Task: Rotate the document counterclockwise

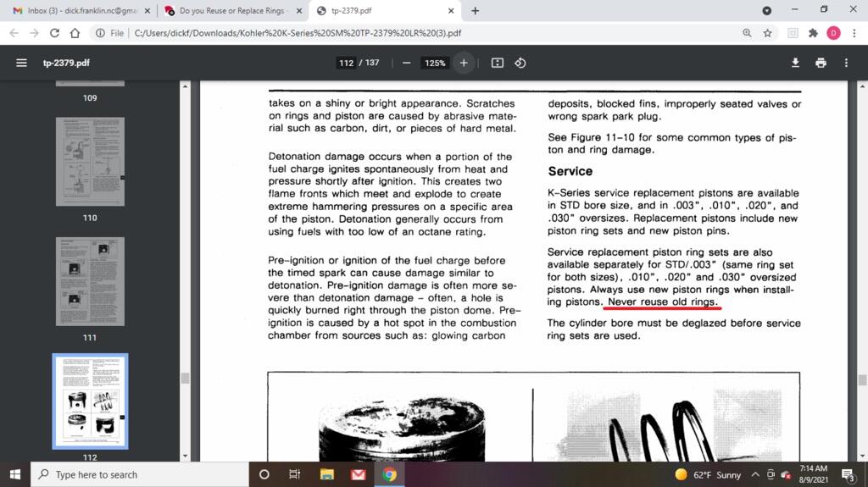Action: [x=520, y=63]
